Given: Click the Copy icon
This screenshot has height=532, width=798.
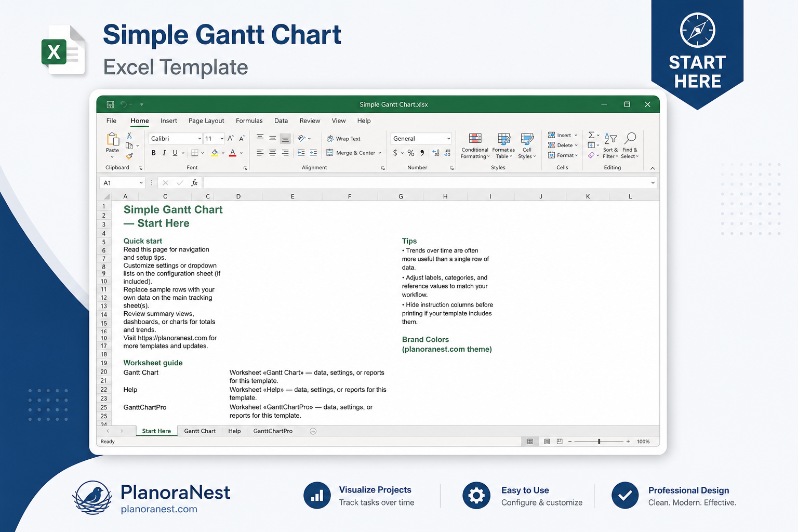Looking at the screenshot, I should 129,145.
